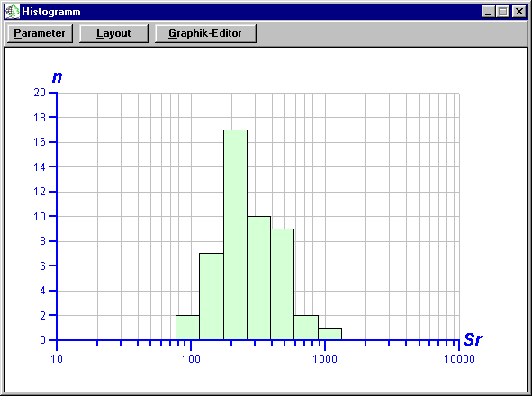
Task: Click the 20 y-axis tick label
Action: click(40, 93)
